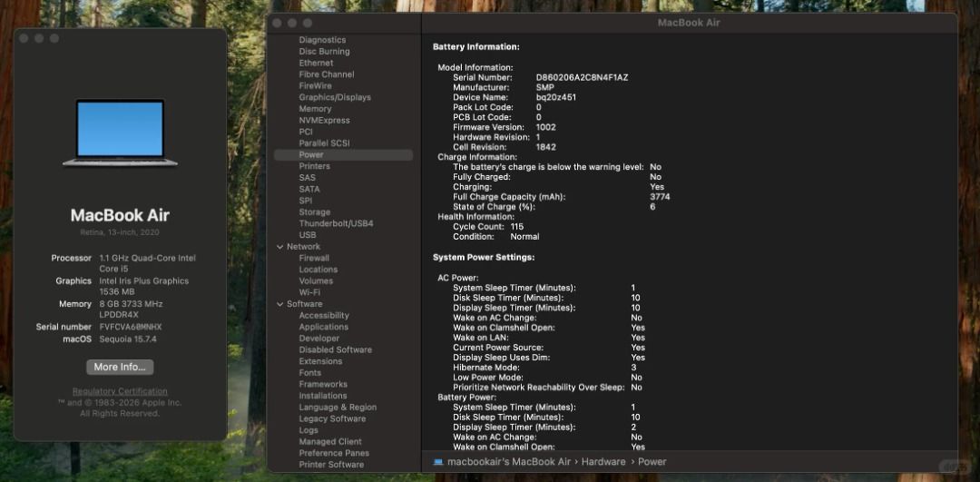Click macOS version Sequoia 15.7.4

pos(128,339)
